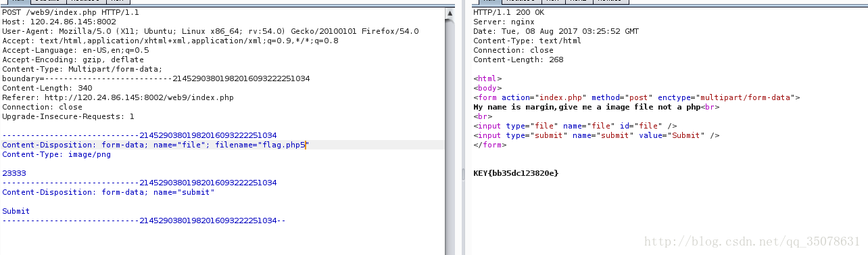Click the 'Connection: close' request header
This screenshot has height=255, width=868.
point(43,107)
